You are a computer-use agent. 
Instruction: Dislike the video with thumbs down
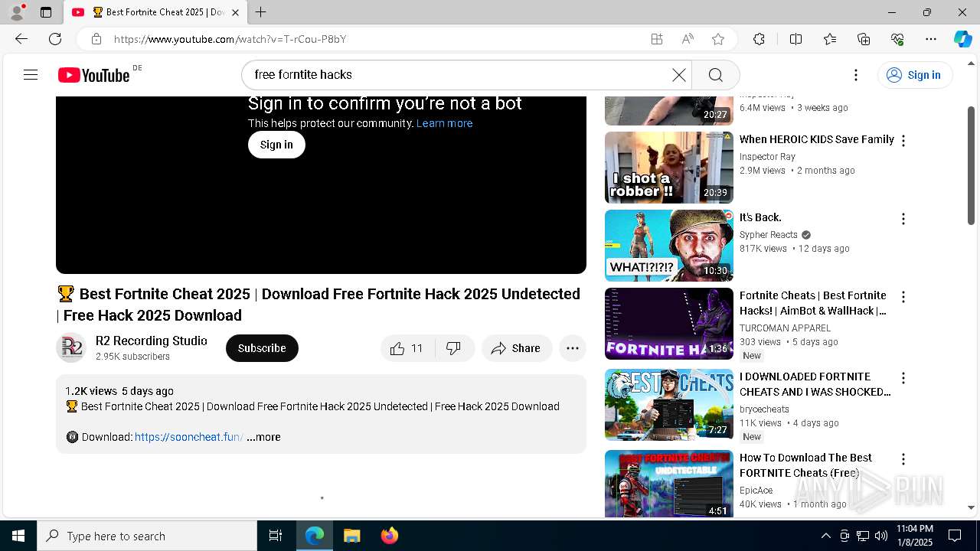click(x=454, y=348)
